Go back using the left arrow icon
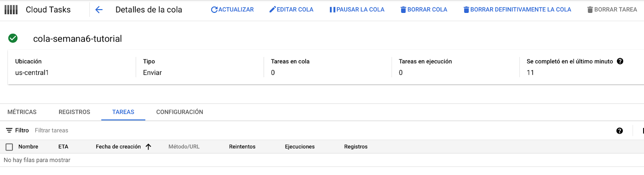The width and height of the screenshot is (644, 175). point(99,10)
